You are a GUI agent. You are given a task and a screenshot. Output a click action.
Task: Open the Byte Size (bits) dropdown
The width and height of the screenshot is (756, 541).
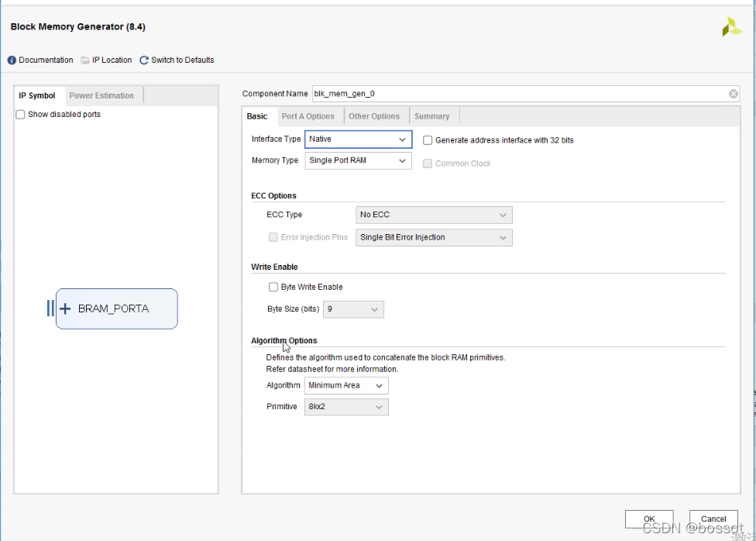tap(353, 309)
